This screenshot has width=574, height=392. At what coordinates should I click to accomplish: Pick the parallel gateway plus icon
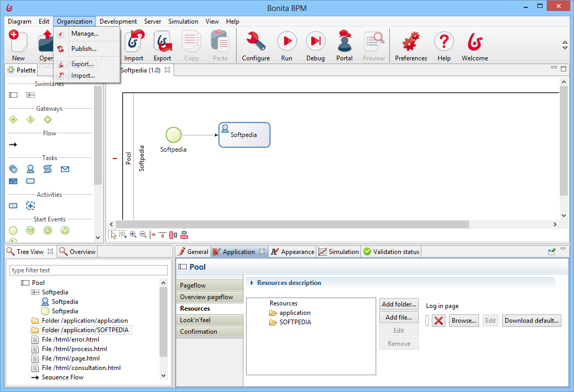(x=13, y=120)
